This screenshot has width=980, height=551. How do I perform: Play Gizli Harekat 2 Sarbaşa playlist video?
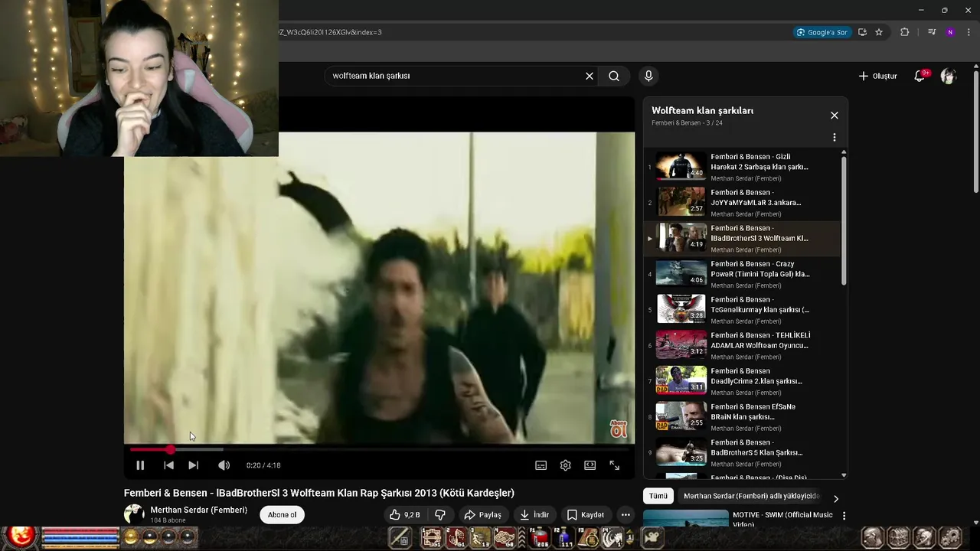743,167
